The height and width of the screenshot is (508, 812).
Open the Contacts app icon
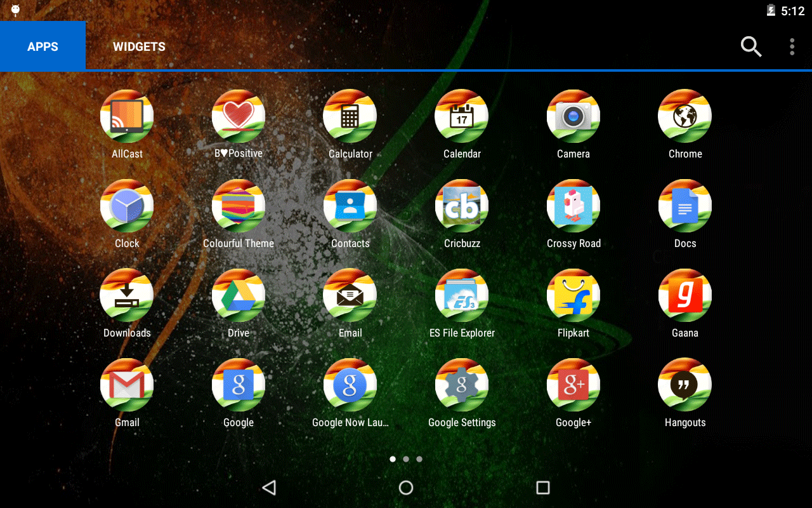pyautogui.click(x=350, y=206)
